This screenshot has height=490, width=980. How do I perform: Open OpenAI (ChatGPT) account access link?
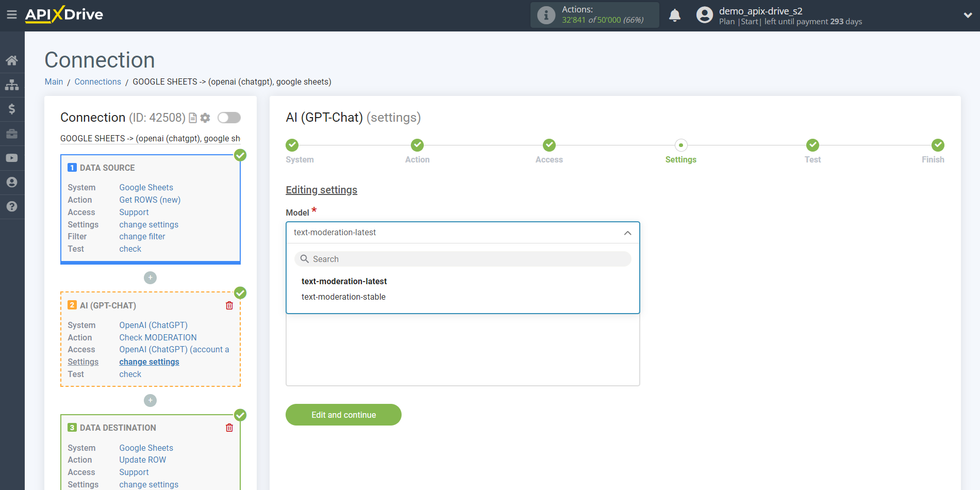tap(174, 349)
